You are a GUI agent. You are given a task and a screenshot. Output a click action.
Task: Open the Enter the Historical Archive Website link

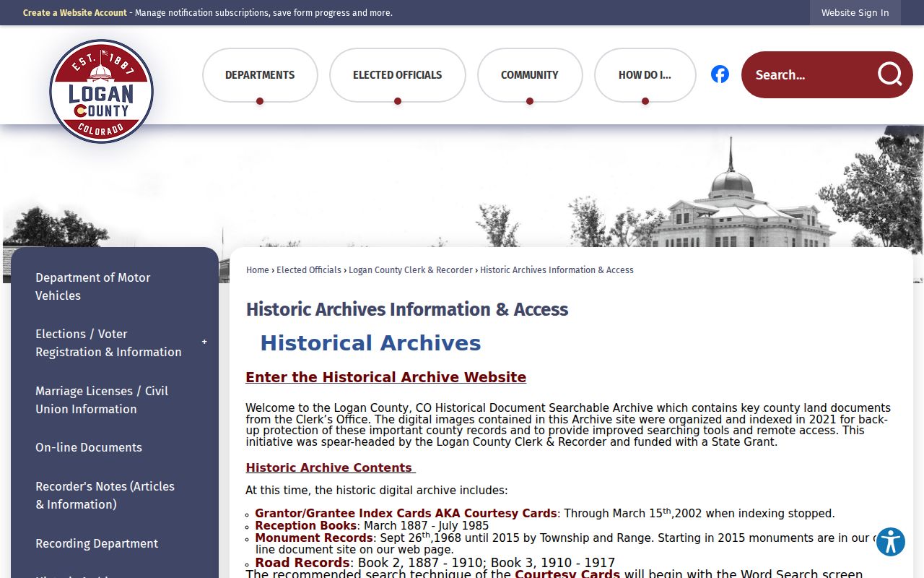point(385,377)
